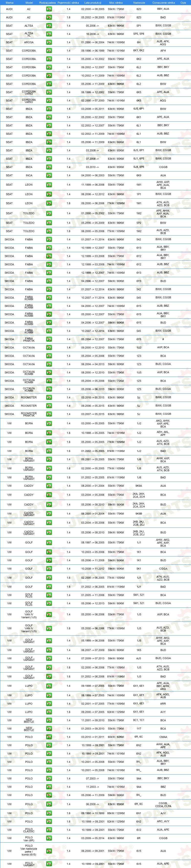
Task: Click the fuel icon in Seat Inca row
Action: tap(49, 176)
